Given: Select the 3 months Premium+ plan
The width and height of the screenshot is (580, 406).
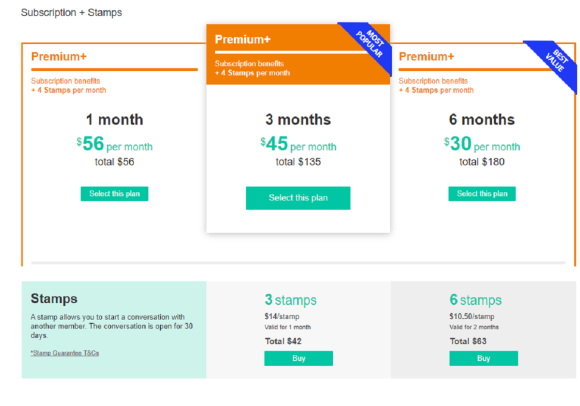Looking at the screenshot, I should pos(298,198).
